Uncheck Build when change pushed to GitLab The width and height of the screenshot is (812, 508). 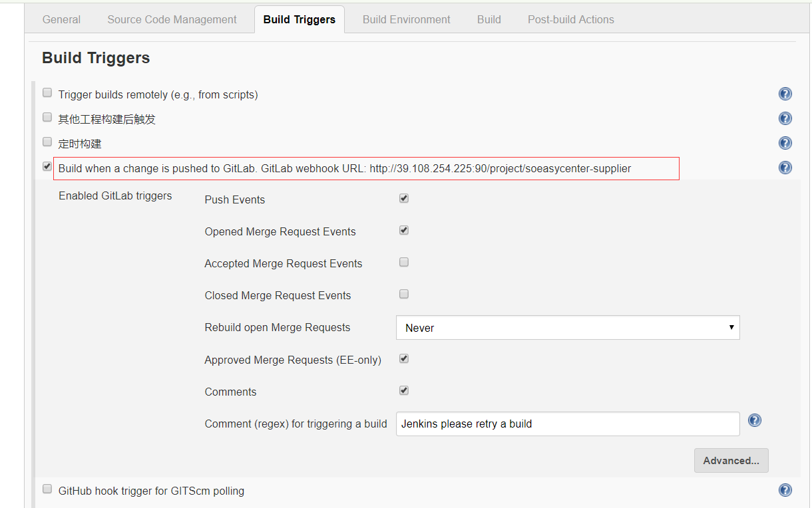47,166
